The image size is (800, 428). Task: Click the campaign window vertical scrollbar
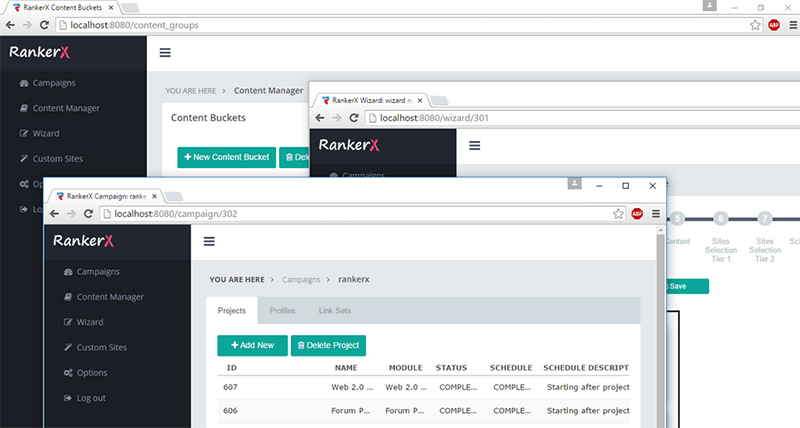(660, 326)
